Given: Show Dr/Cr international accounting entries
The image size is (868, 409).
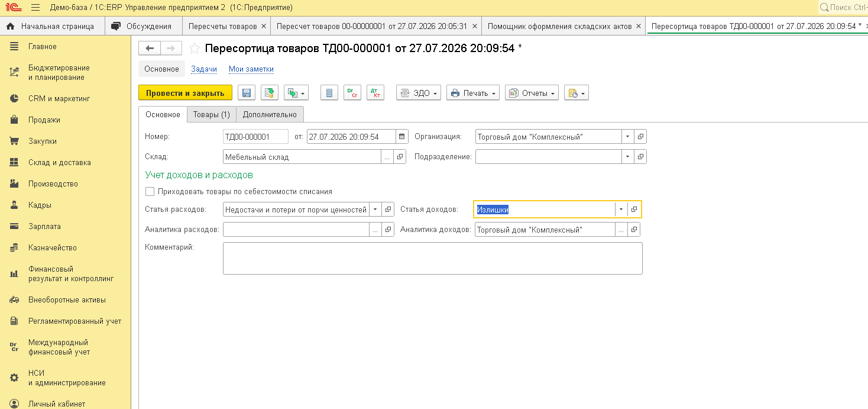Looking at the screenshot, I should pos(352,93).
